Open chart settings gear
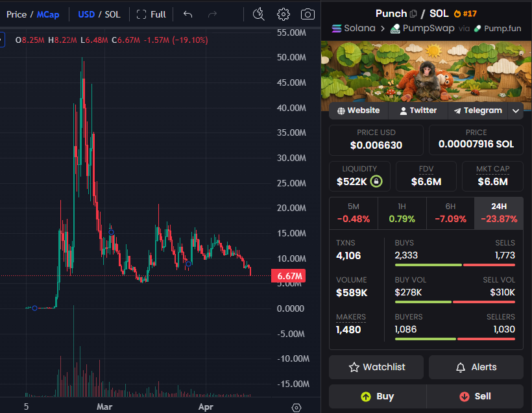 point(284,14)
